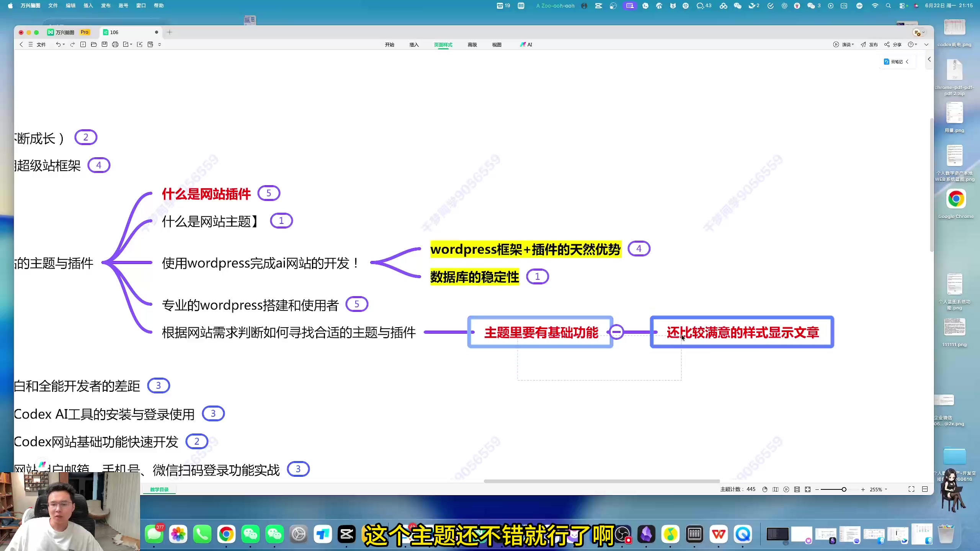The height and width of the screenshot is (551, 980).
Task: Select the 主题里要有基础功能 node
Action: click(x=541, y=332)
